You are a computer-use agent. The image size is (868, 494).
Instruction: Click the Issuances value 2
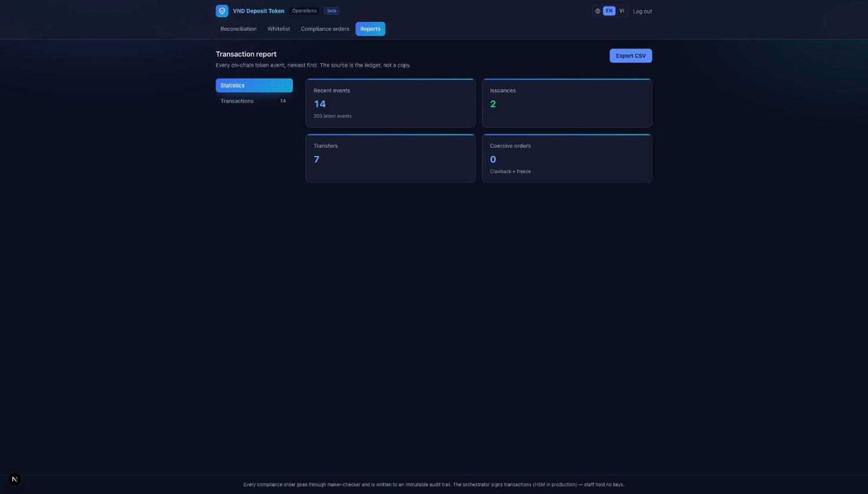[x=493, y=104]
